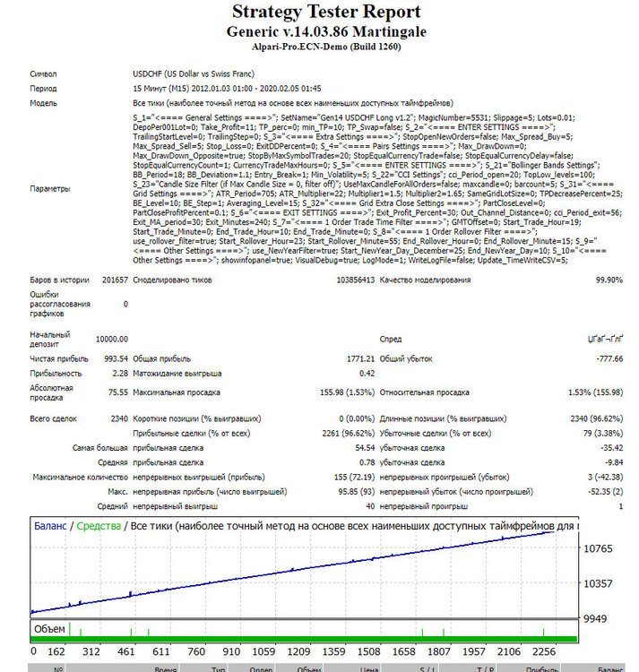Select the ticks value "103856413"

click(x=355, y=280)
